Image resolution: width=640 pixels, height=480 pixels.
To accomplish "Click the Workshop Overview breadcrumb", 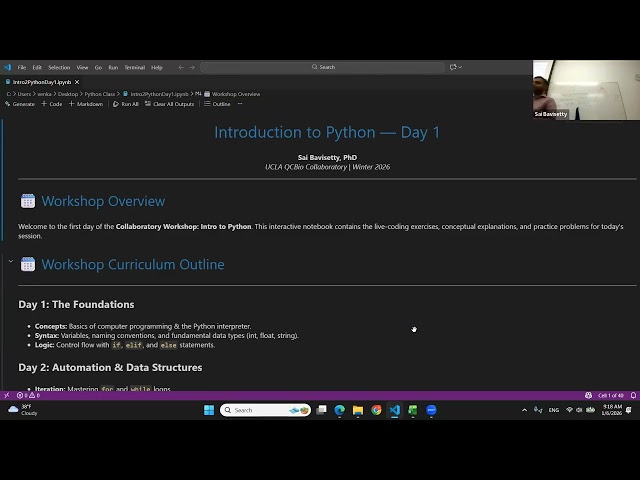I will click(x=232, y=94).
